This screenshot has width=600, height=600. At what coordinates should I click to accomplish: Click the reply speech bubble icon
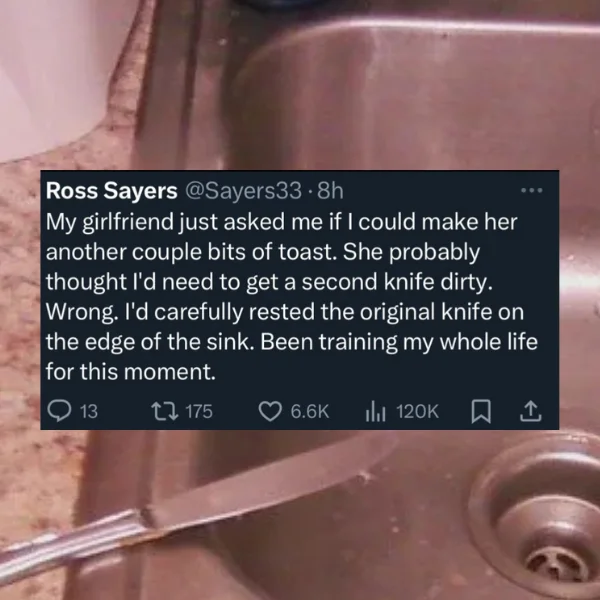(59, 411)
